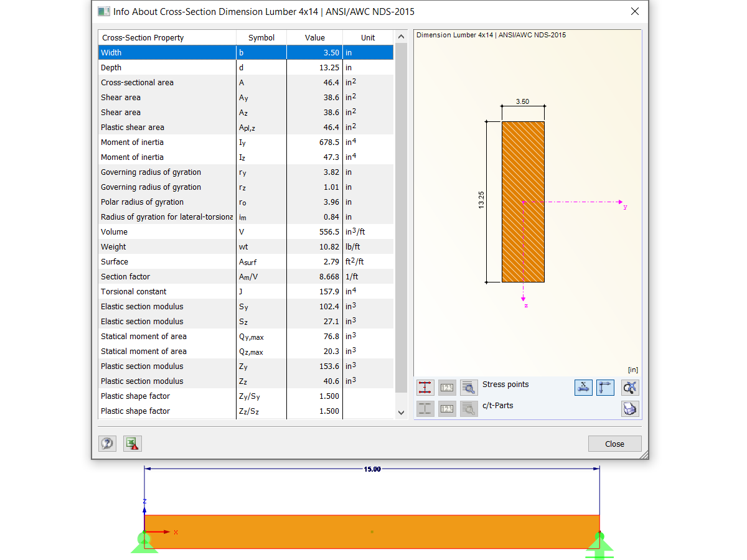Collapse the table using the scrollbar up arrow
The image size is (747, 560).
pyautogui.click(x=401, y=35)
